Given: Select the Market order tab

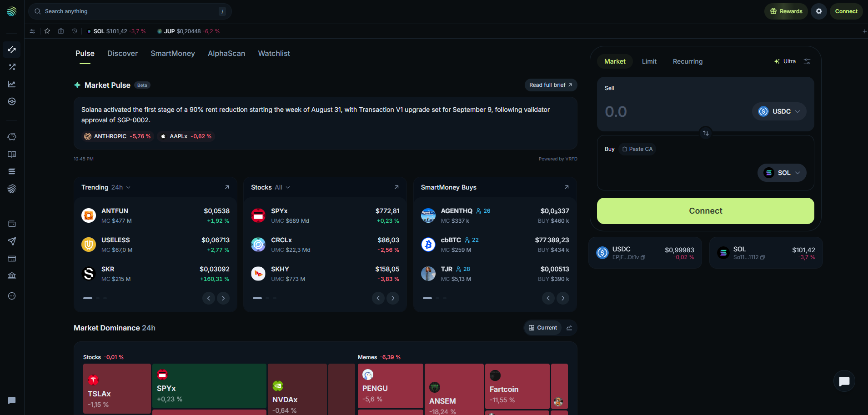Looking at the screenshot, I should point(615,61).
